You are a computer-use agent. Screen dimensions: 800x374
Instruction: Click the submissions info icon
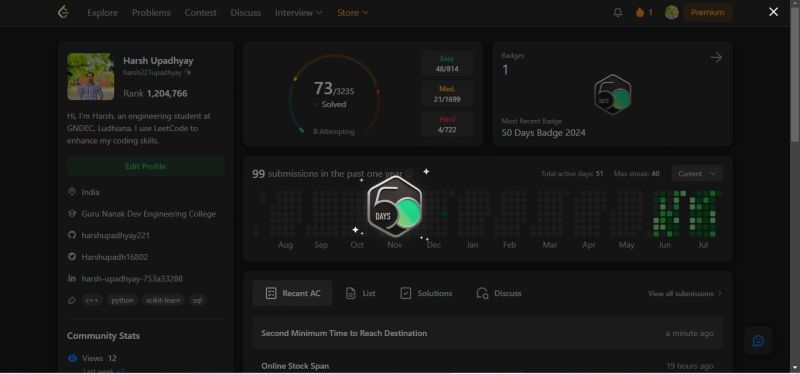[x=410, y=173]
